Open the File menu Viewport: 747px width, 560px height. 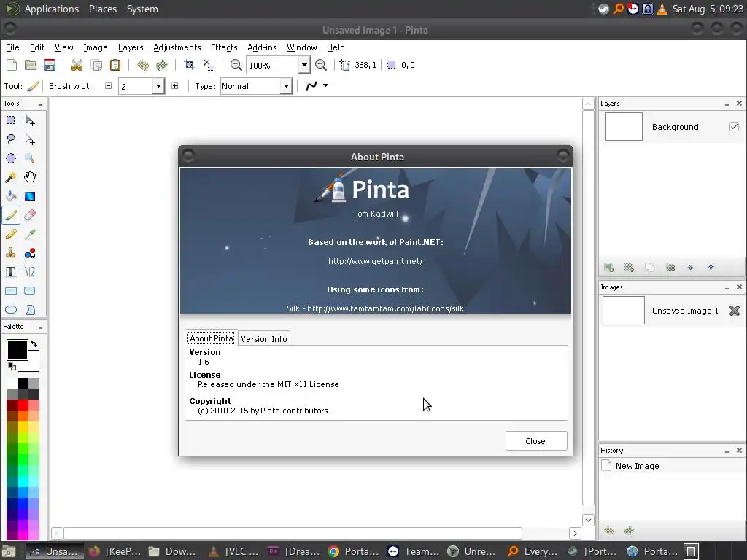12,47
